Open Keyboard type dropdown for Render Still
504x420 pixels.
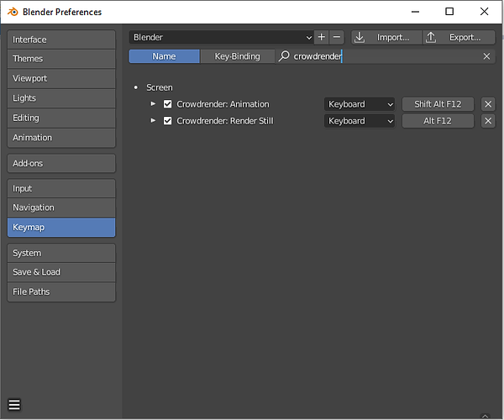[x=360, y=121]
